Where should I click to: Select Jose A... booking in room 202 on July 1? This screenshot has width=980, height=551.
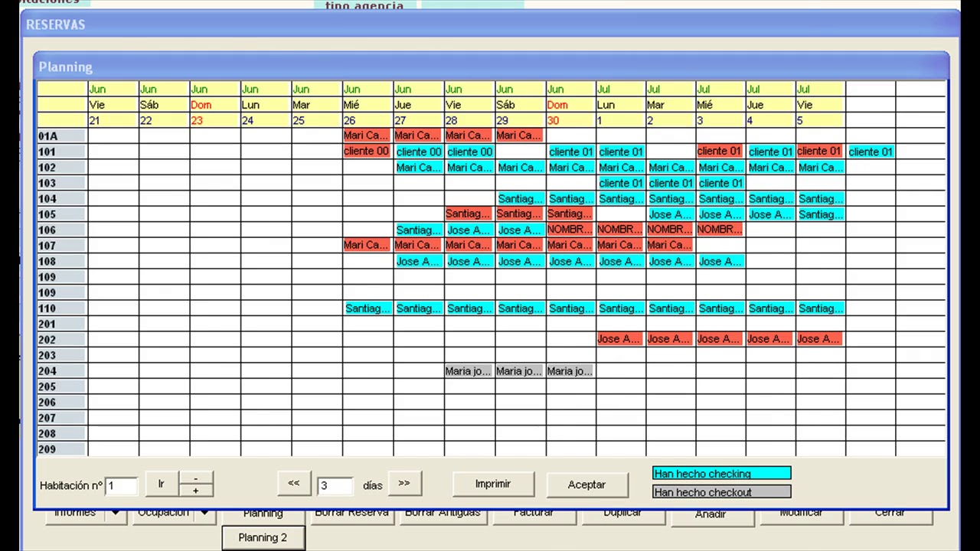[619, 339]
